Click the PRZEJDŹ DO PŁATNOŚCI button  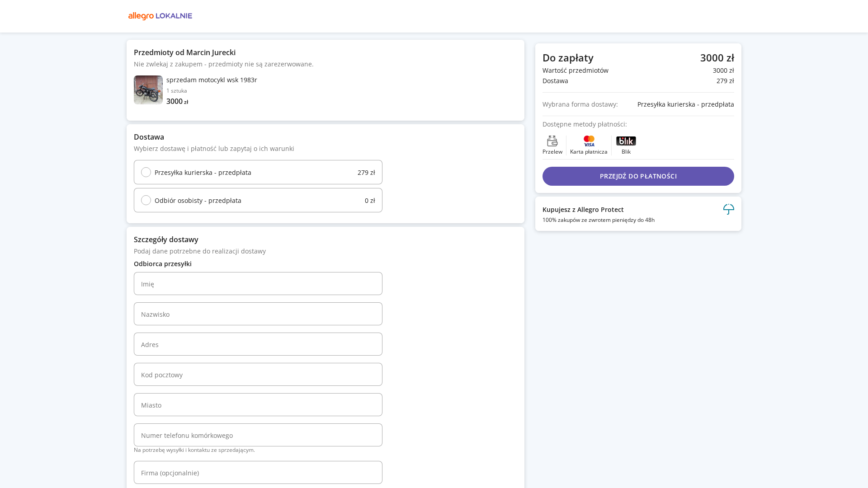(638, 176)
